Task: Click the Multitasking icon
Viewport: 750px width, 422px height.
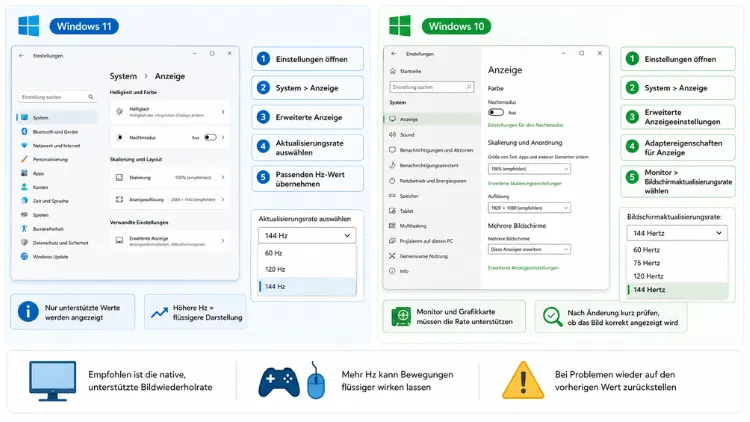Action: pos(392,225)
